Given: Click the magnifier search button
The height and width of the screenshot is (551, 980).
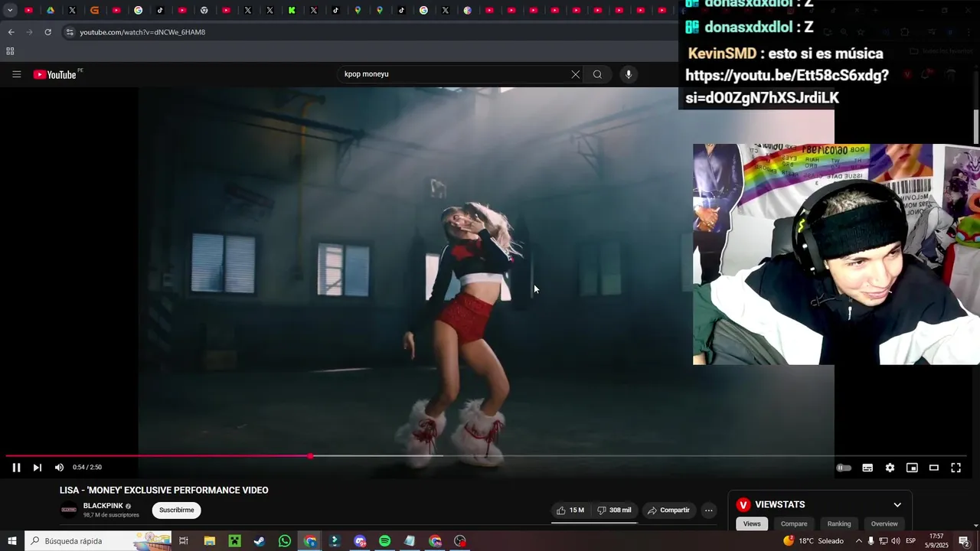Looking at the screenshot, I should [597, 74].
